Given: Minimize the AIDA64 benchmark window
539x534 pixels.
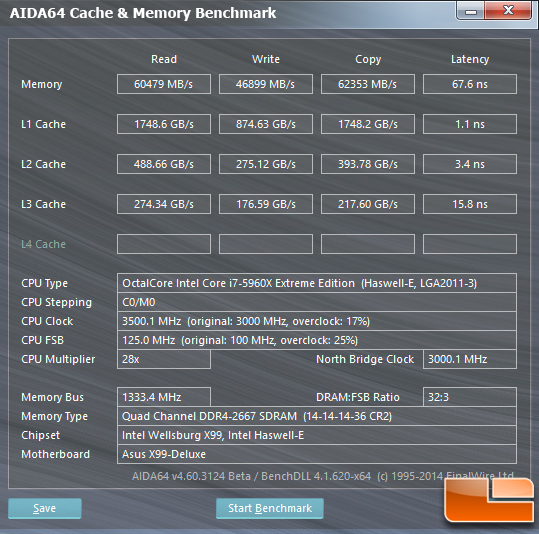Looking at the screenshot, I should click(x=471, y=11).
